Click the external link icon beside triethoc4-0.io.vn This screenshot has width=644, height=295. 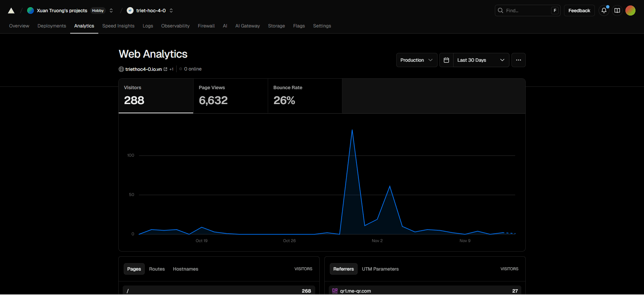[x=165, y=69]
